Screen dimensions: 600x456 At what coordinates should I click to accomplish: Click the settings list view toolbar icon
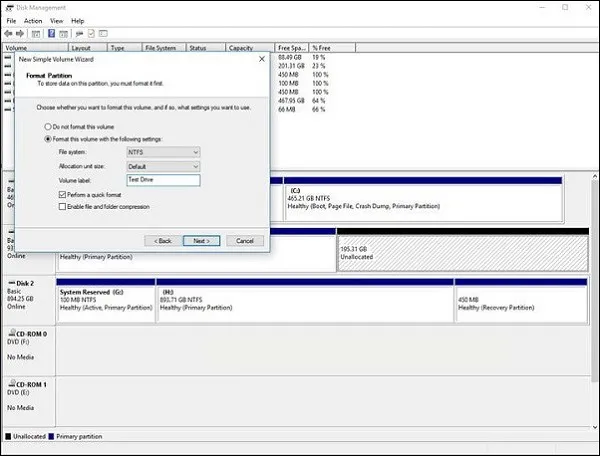[103, 34]
